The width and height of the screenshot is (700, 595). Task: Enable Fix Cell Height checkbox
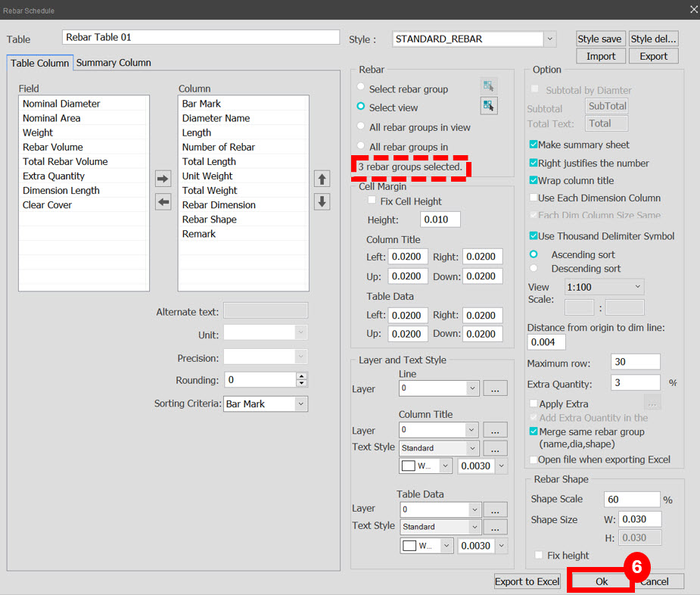372,200
